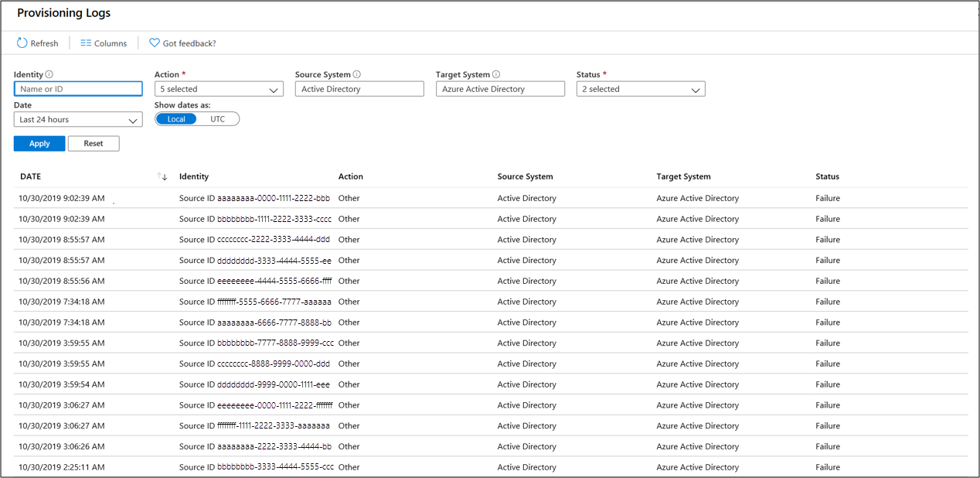The image size is (980, 478).
Task: Expand the Date dropdown set to Last 24 hours
Action: [x=77, y=119]
